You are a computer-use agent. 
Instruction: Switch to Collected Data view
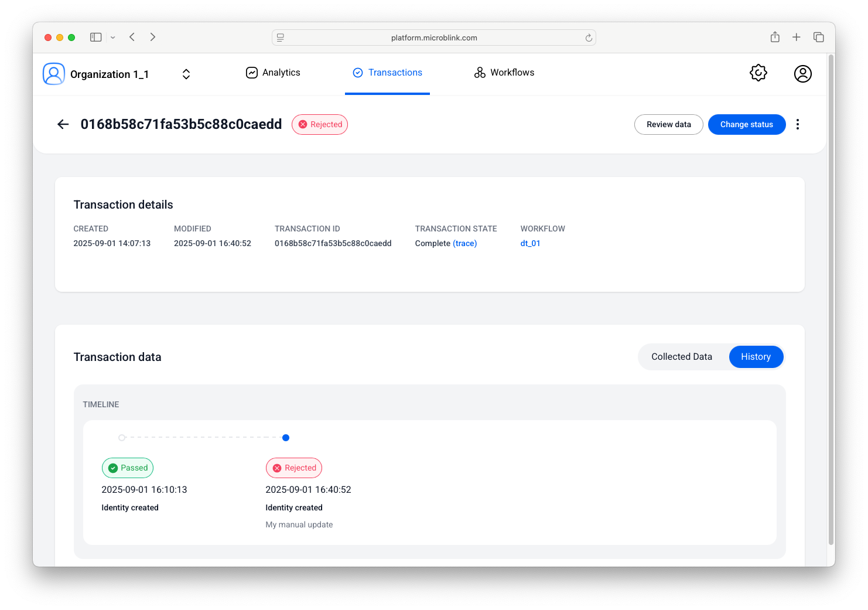pyautogui.click(x=681, y=357)
